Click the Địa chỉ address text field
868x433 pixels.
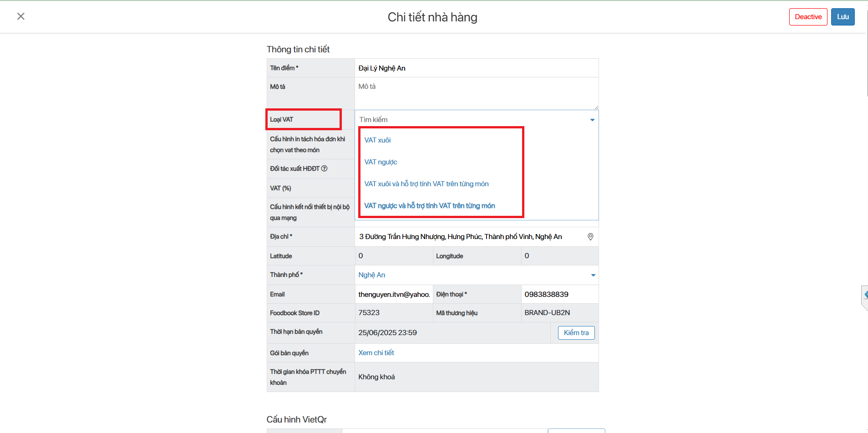pos(469,237)
